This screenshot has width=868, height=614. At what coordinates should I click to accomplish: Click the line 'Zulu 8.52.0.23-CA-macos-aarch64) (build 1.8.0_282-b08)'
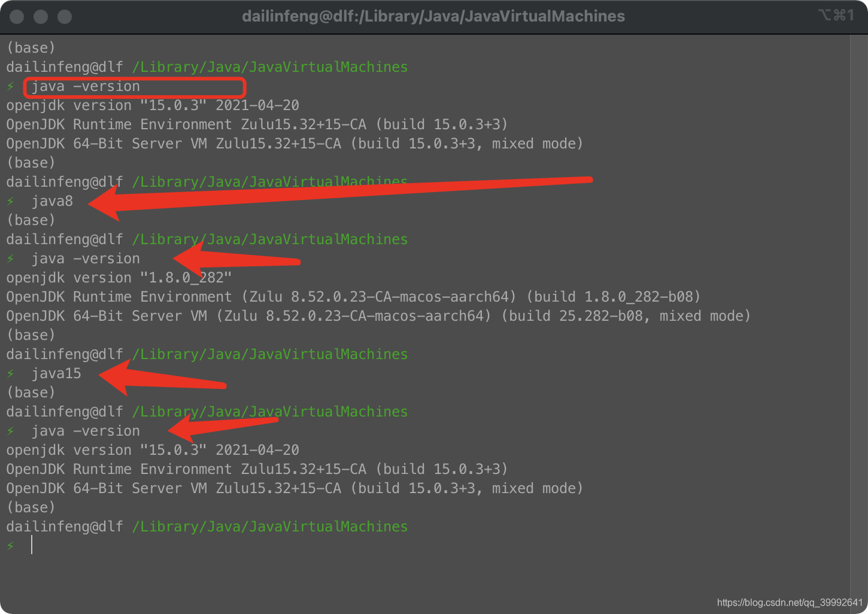(x=353, y=297)
